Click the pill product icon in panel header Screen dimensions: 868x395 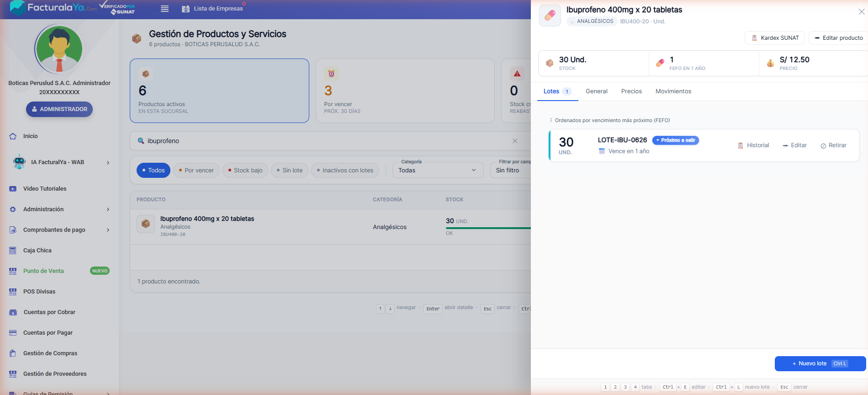550,15
